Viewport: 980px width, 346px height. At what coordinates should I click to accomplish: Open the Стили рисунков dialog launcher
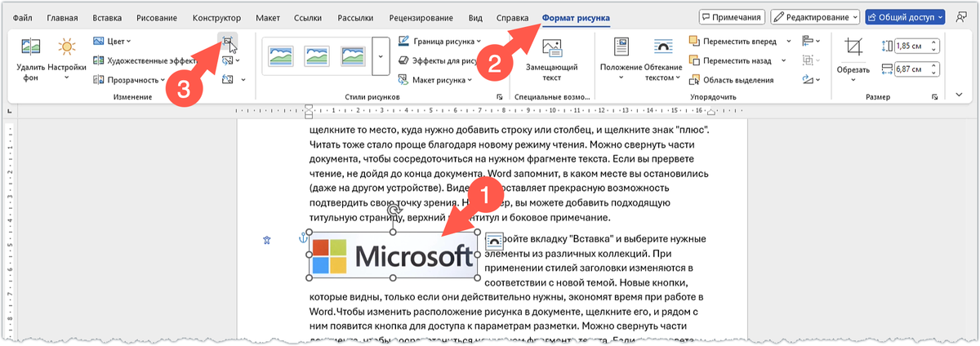pos(499,98)
